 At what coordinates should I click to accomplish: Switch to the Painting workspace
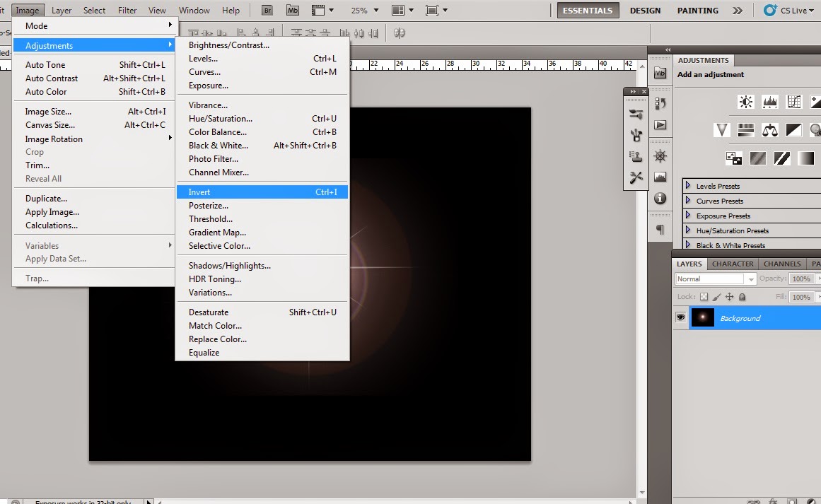[697, 11]
